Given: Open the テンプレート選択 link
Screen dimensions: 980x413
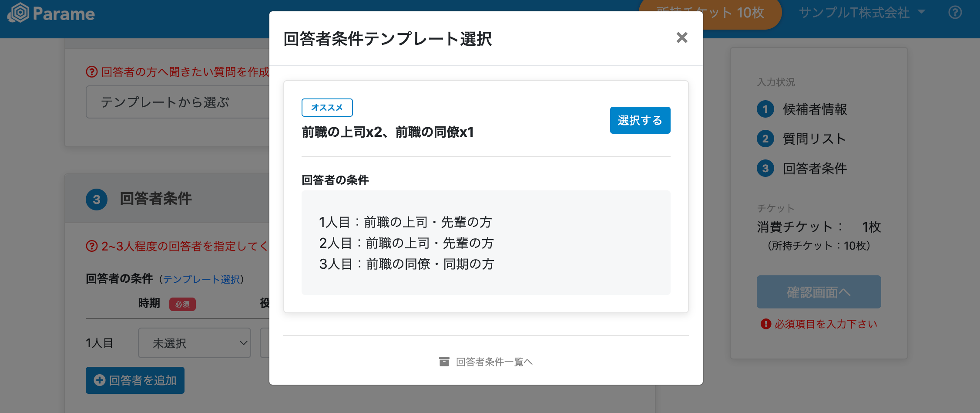Looking at the screenshot, I should coord(201,279).
